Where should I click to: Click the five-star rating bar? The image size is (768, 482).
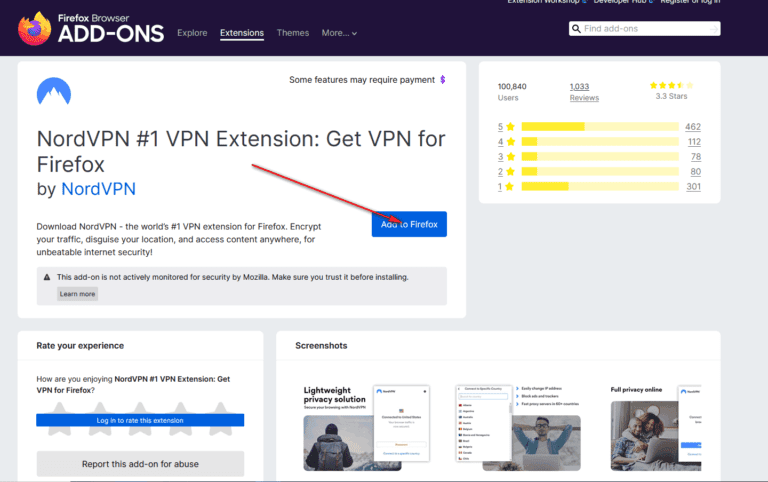point(600,127)
